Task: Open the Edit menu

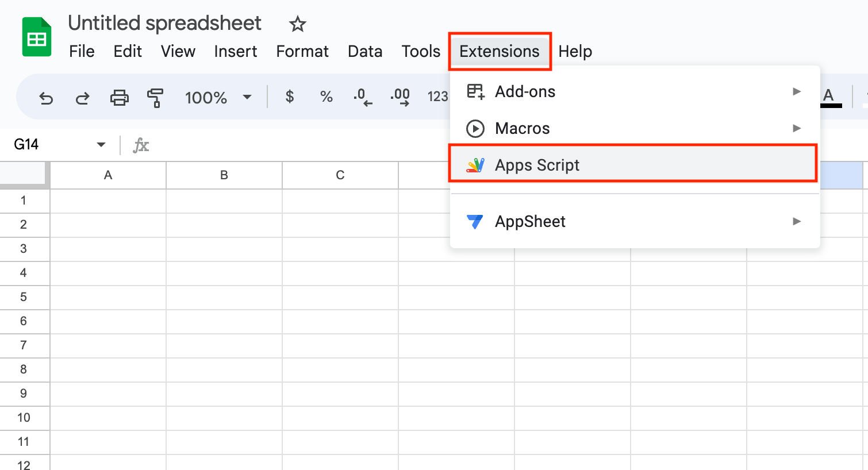Action: click(x=128, y=52)
